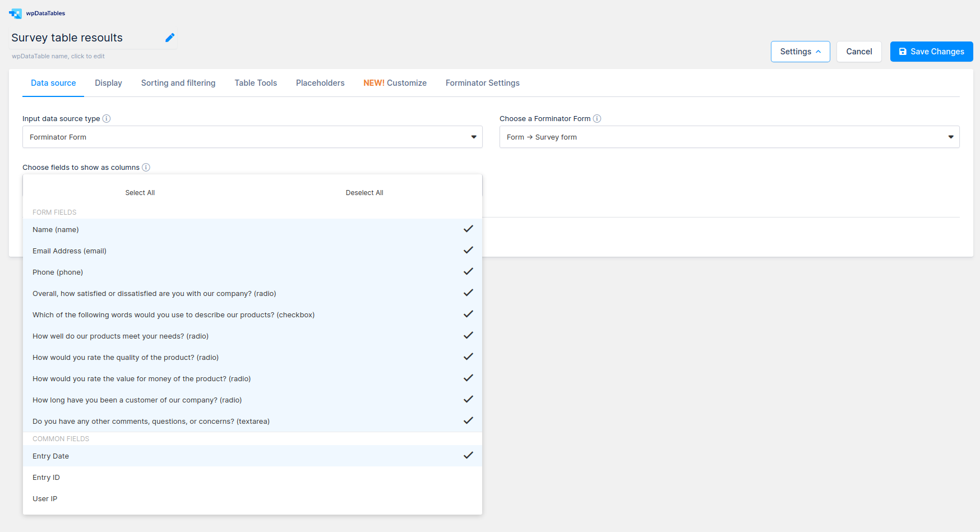
Task: Select the User IP field as a column
Action: click(x=252, y=498)
